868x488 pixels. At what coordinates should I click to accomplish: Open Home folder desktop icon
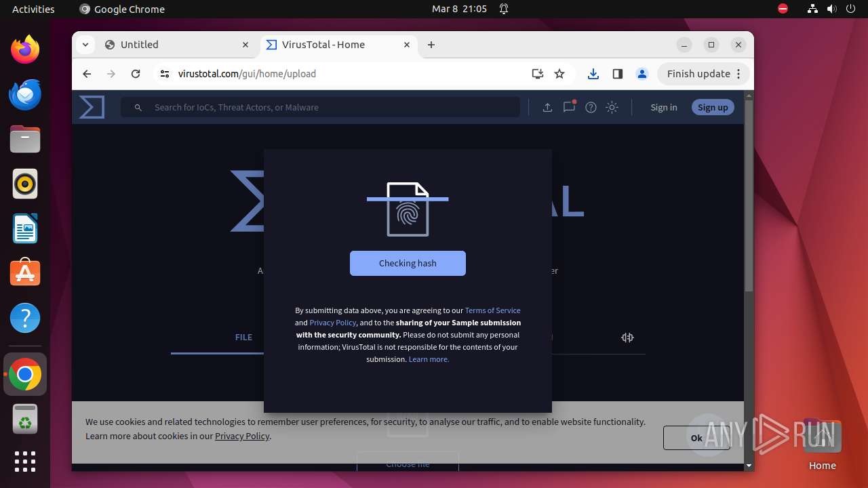pos(822,445)
